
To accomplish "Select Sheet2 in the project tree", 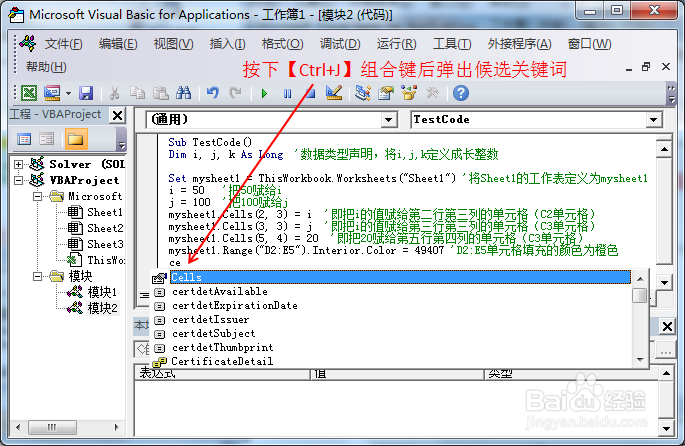I will pyautogui.click(x=96, y=228).
